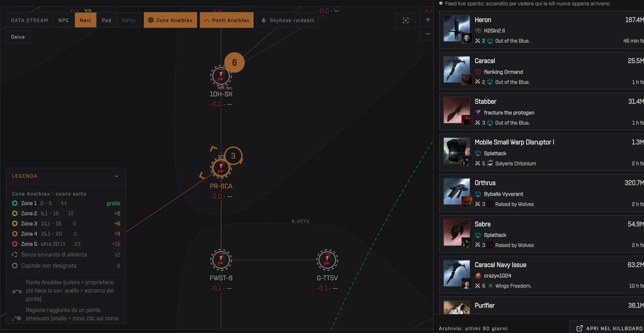The image size is (644, 333).
Task: Switch data stream to Pod
Action: pos(106,20)
